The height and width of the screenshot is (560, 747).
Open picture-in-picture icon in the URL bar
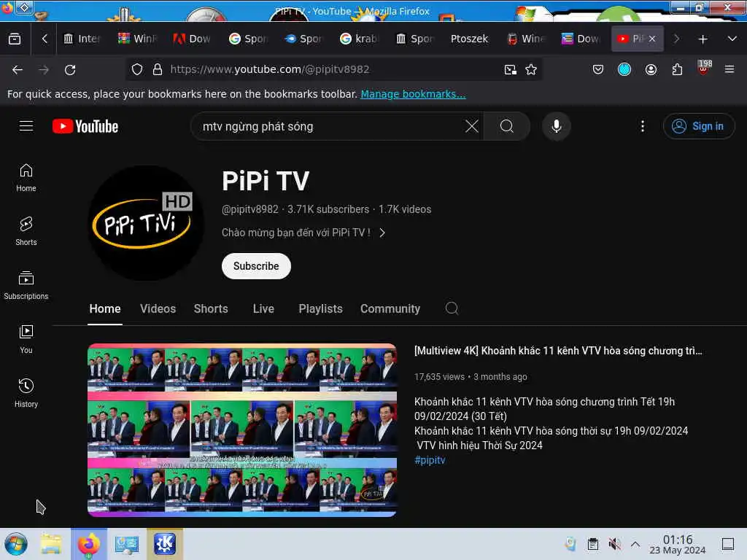pyautogui.click(x=510, y=69)
